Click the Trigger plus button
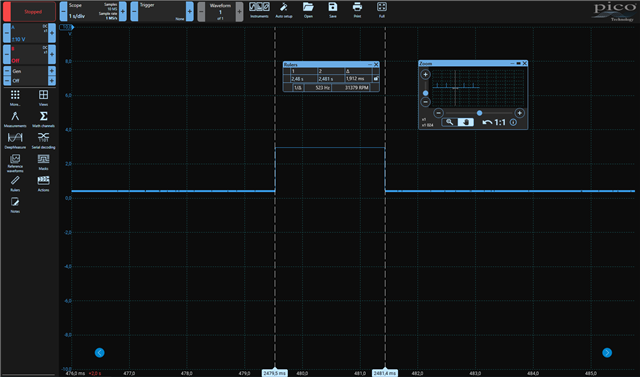640x377 pixels. point(190,11)
